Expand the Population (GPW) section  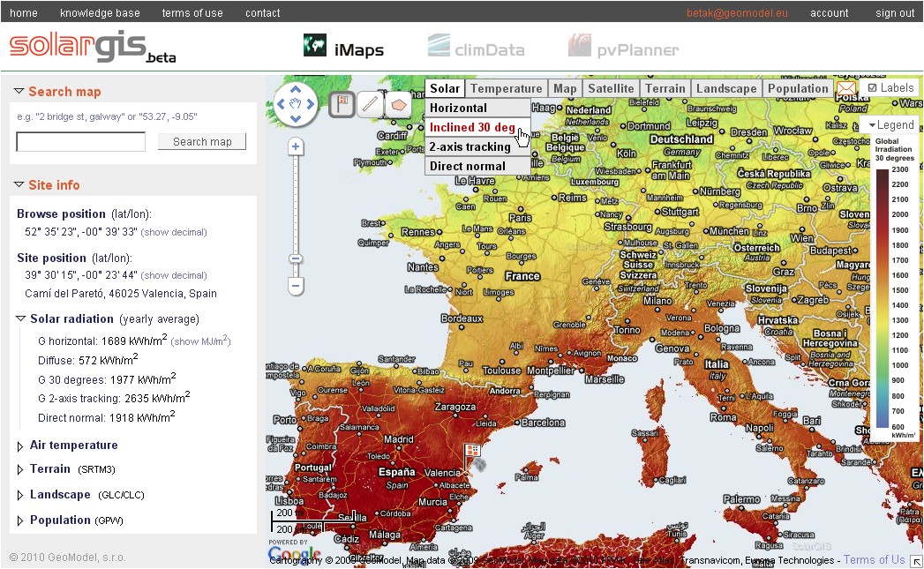(x=20, y=520)
